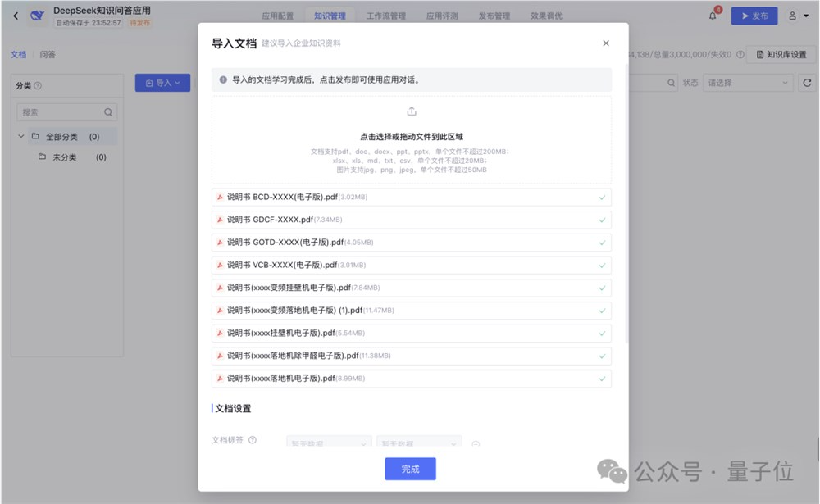Open the 暂无数据 document tag dropdown
Viewport: 820px width, 504px height.
coord(328,442)
